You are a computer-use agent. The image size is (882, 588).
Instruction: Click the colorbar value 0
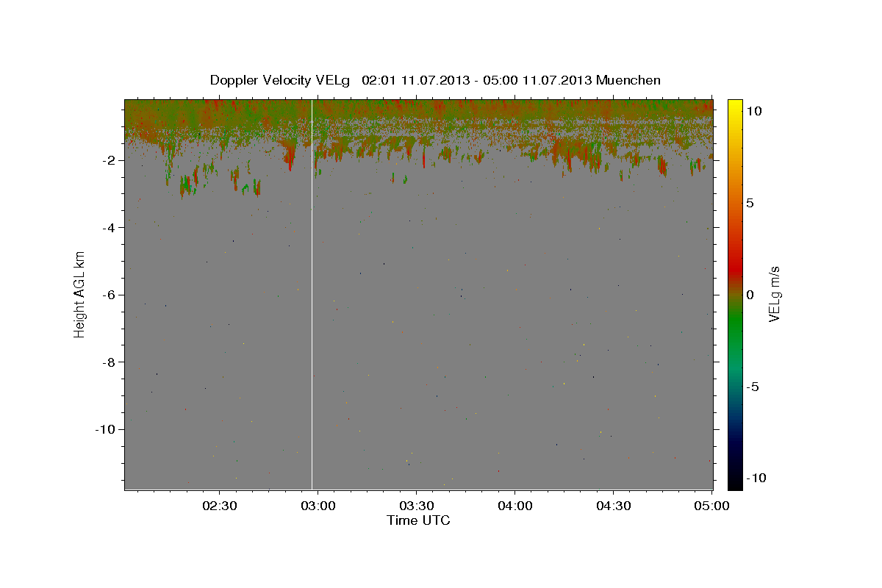click(750, 295)
